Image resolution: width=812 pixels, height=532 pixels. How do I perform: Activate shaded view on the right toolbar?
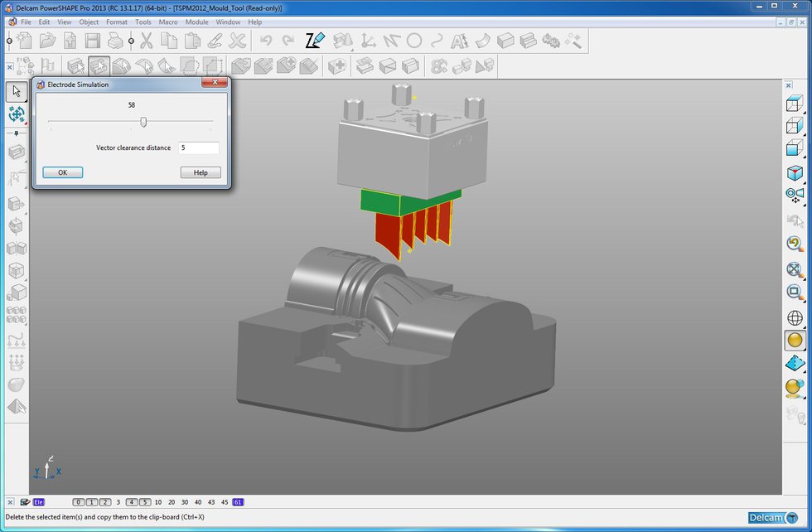tap(793, 340)
